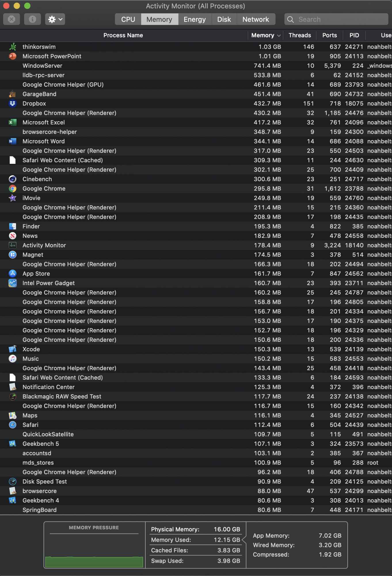Open the gear actions dropdown menu
392x576 pixels.
[x=55, y=19]
